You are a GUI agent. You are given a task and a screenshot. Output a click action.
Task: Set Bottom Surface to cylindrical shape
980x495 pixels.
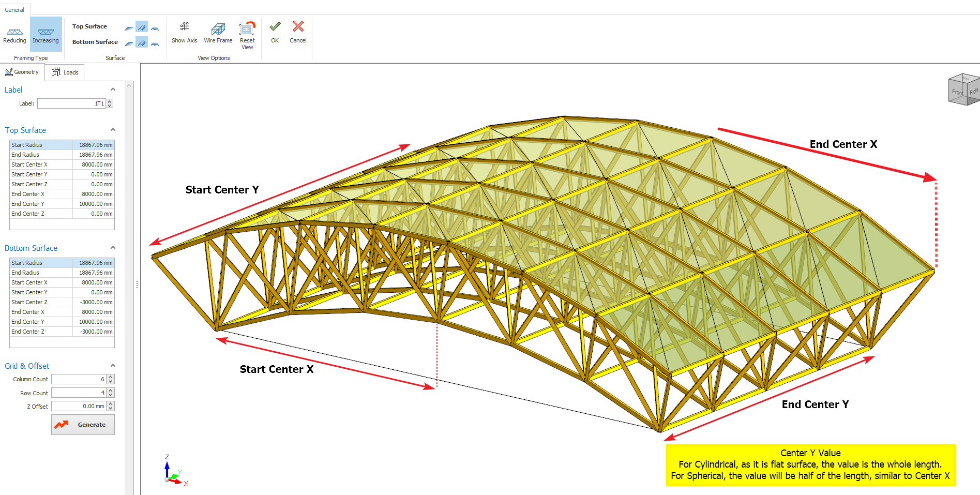(x=142, y=42)
